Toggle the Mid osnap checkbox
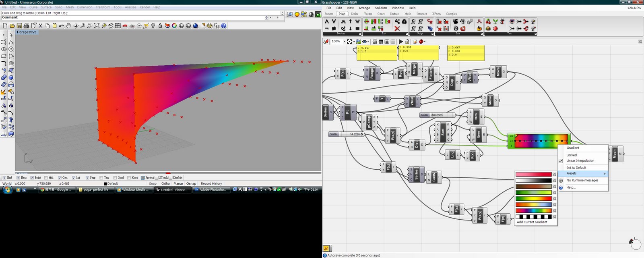 click(x=46, y=178)
